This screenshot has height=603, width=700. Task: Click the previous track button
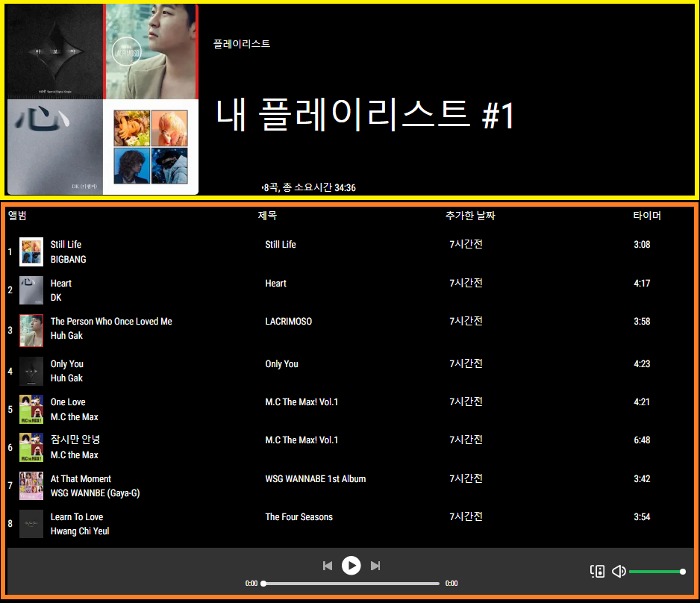point(327,566)
